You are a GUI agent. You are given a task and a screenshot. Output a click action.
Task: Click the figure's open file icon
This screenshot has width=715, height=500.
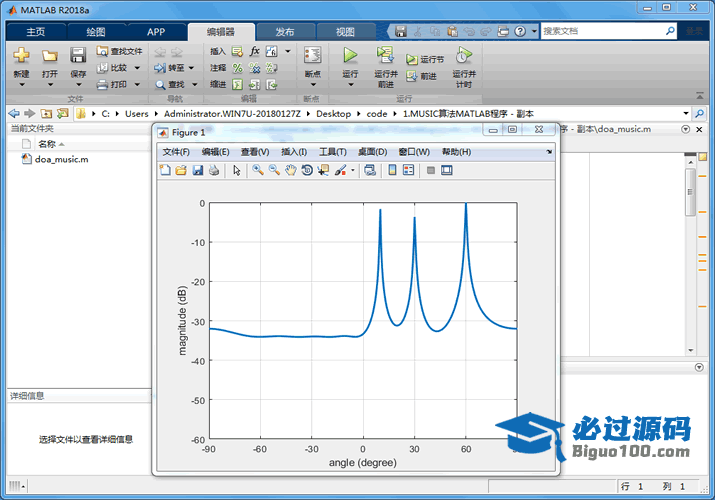click(x=181, y=170)
